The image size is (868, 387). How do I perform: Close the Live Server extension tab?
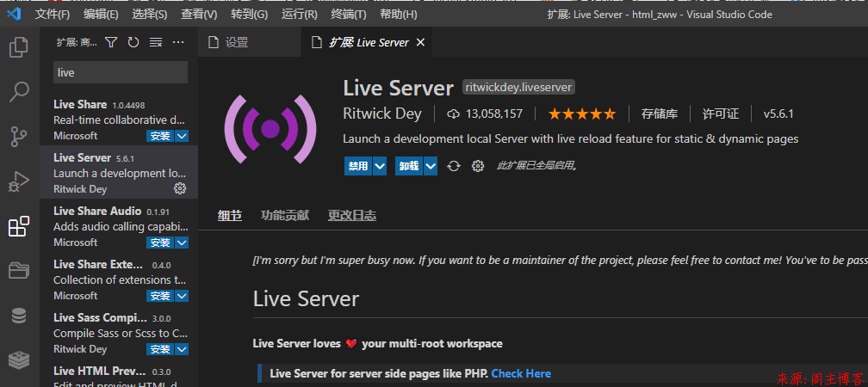point(421,42)
